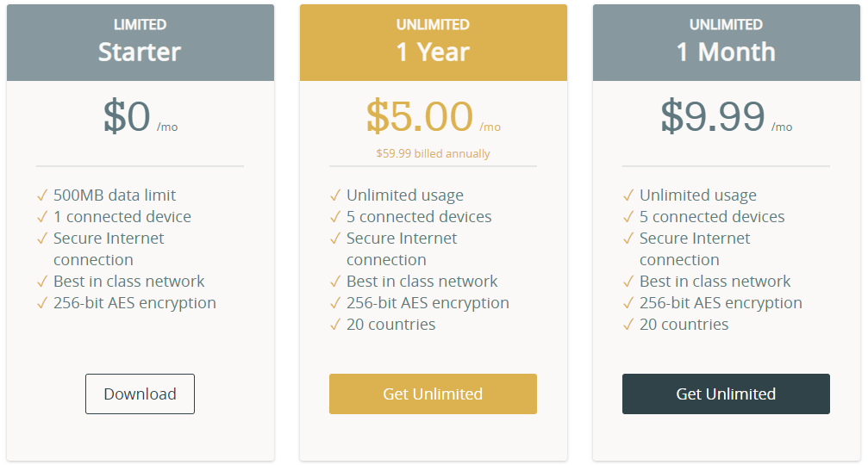Click checkmark beside 5 connected devices in 1 Year plan
This screenshot has width=868, height=465.
pyautogui.click(x=335, y=217)
